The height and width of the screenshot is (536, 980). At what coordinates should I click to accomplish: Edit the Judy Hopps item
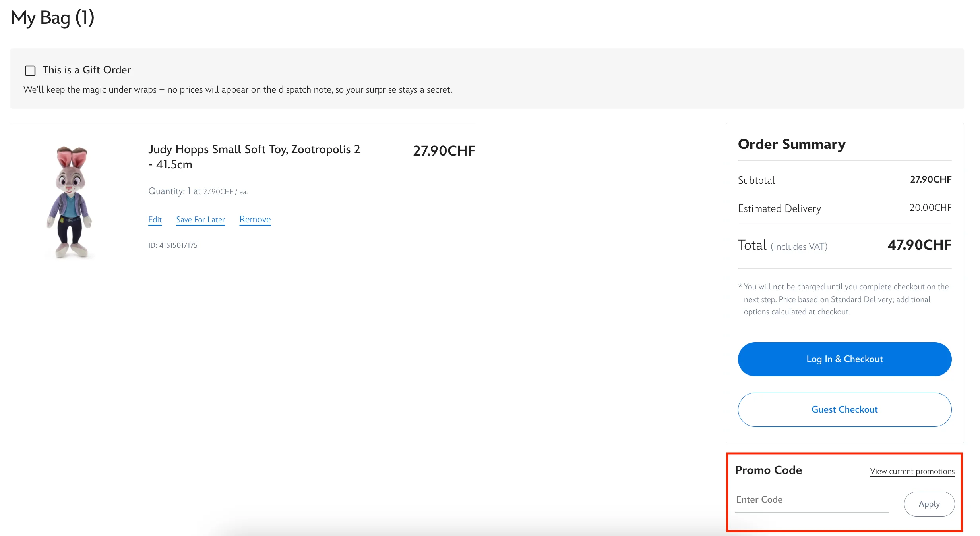(x=155, y=219)
